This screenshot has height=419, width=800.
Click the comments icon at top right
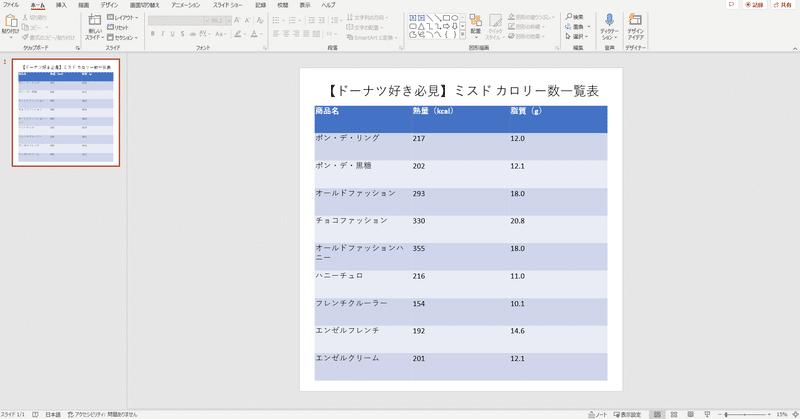point(731,5)
